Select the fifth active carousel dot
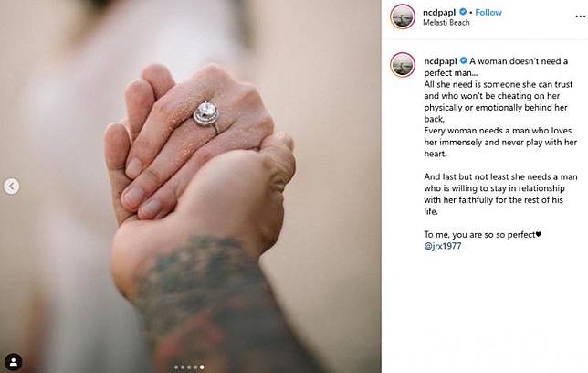Image resolution: width=588 pixels, height=373 pixels. tap(202, 367)
